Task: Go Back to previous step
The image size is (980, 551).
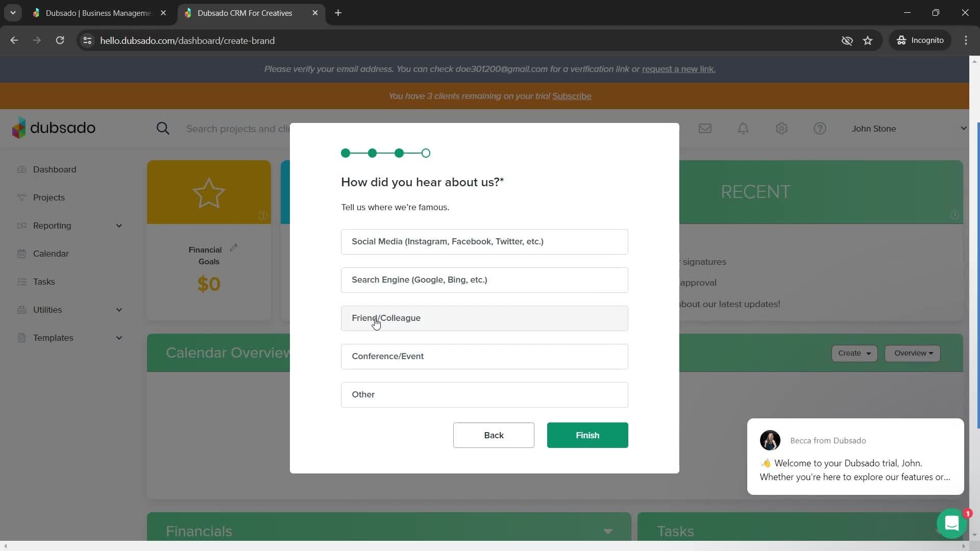Action: 494,435
